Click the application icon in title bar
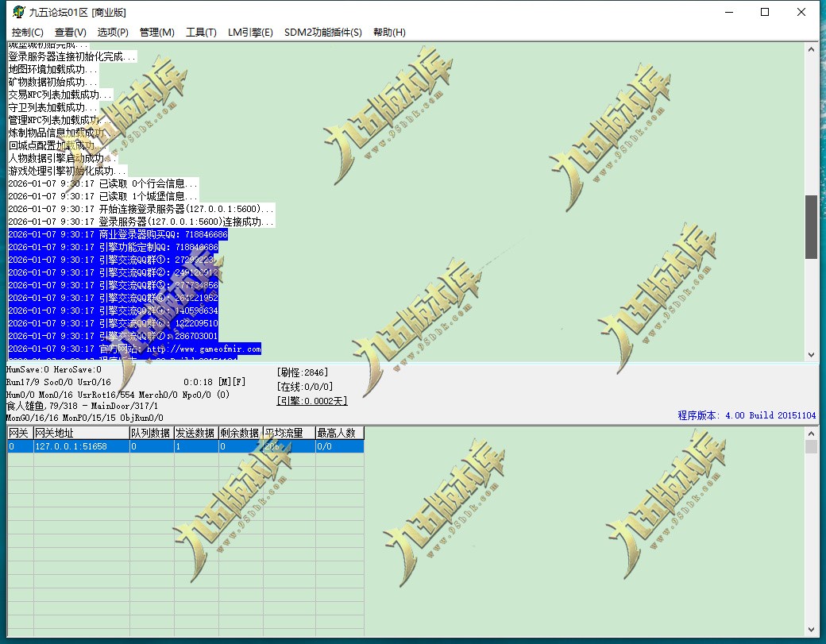The height and width of the screenshot is (644, 826). 18,12
